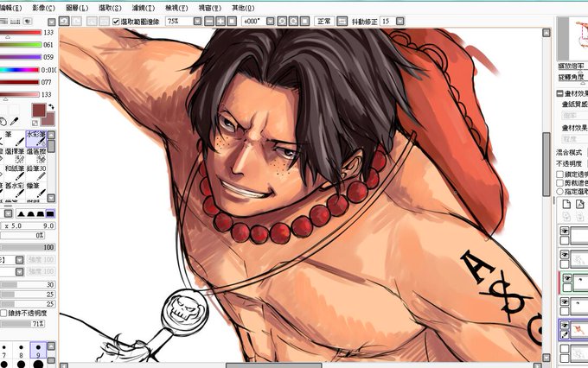Select the 舊水彩 brush tool

14,190
